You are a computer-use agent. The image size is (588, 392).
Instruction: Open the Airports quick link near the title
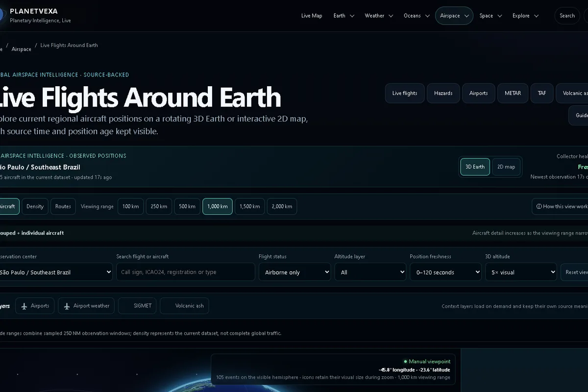click(478, 93)
